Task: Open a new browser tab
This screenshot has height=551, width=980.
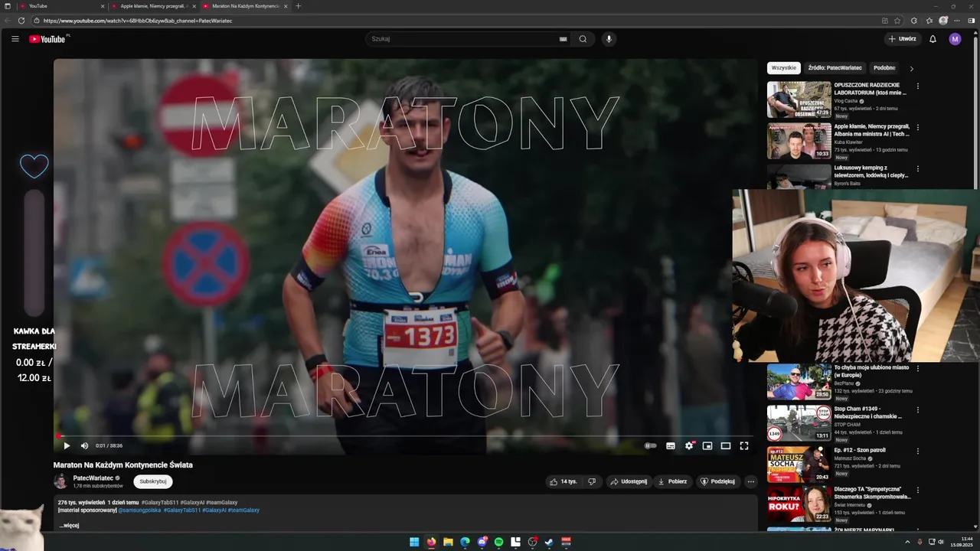Action: coord(299,6)
